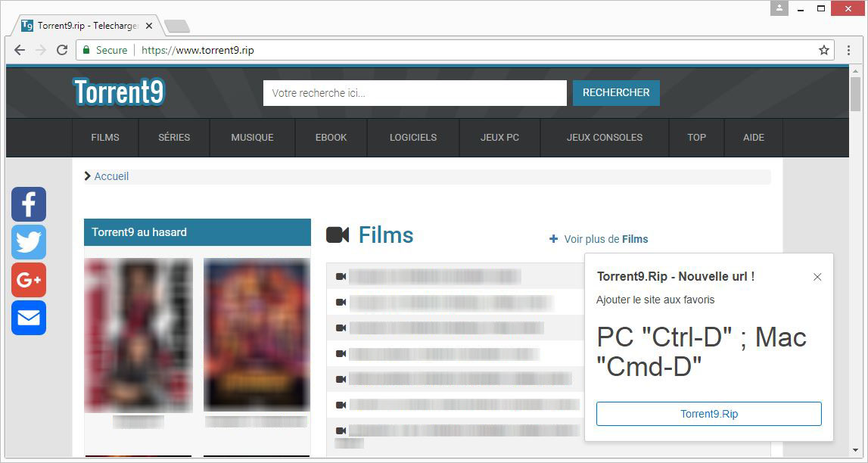Click the Accueil breadcrumb link
Screen dimensions: 868x463
[111, 176]
